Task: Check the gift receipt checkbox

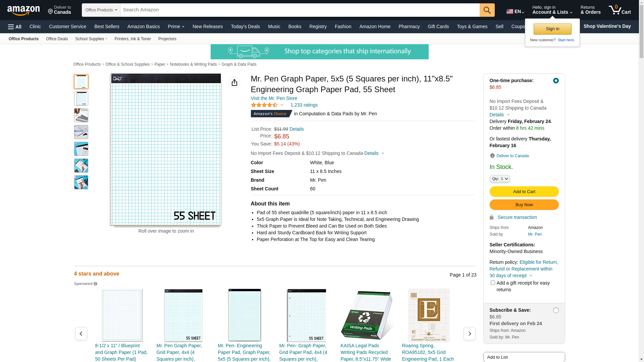Action: (493, 283)
